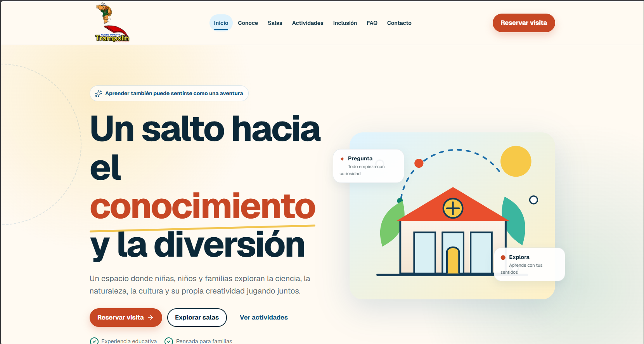
Task: Open the FAQ navigation link
Action: [x=372, y=23]
